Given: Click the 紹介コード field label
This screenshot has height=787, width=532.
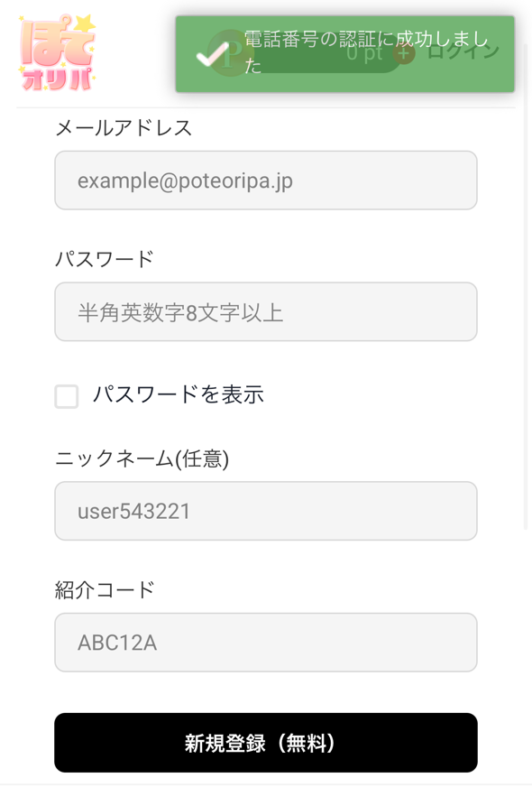Looking at the screenshot, I should [x=102, y=589].
